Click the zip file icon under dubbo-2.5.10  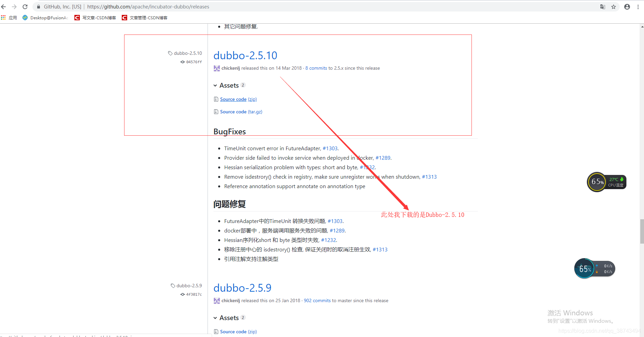(216, 99)
